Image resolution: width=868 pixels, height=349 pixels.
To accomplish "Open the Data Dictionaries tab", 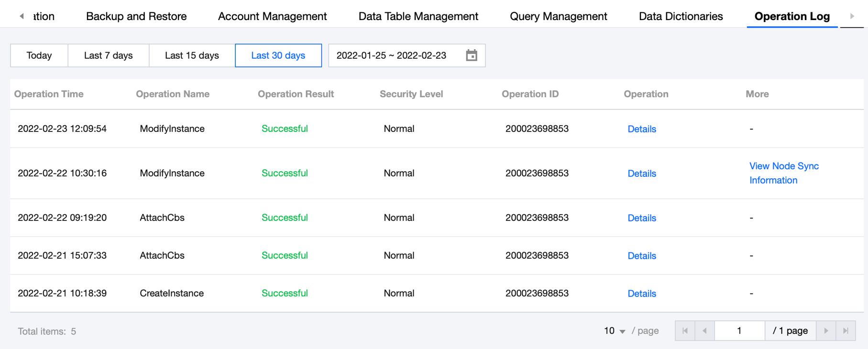I will [681, 16].
